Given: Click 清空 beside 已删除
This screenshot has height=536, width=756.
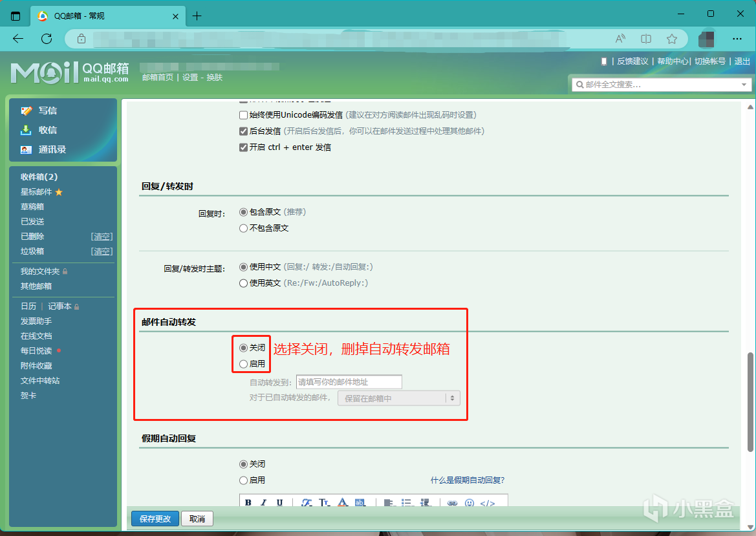Looking at the screenshot, I should pyautogui.click(x=102, y=237).
